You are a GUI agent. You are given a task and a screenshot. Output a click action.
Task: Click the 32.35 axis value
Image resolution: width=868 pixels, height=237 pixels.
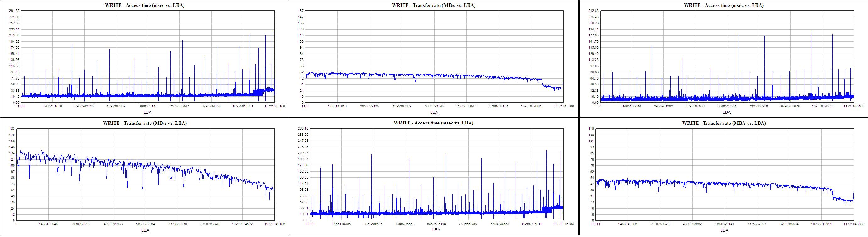click(594, 90)
